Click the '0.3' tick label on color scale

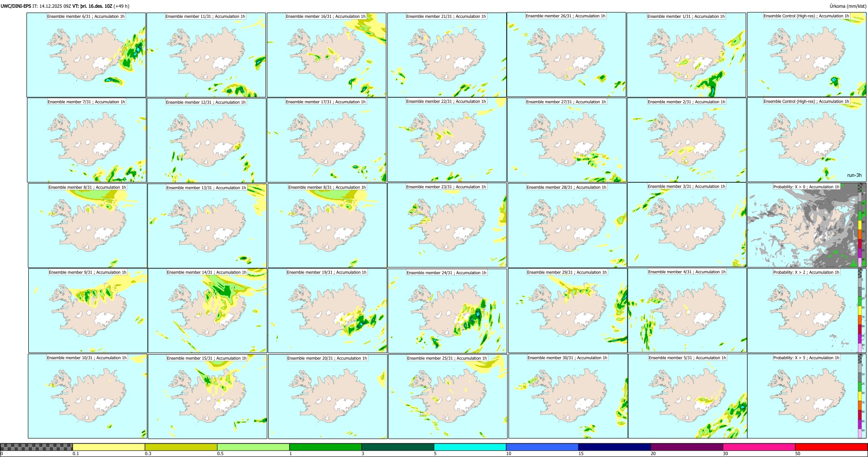click(x=148, y=454)
